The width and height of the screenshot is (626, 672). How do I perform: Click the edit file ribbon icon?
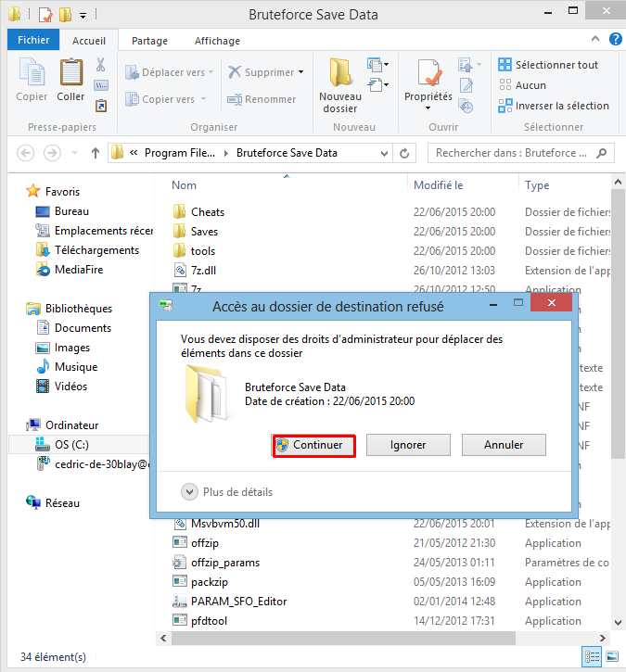click(x=466, y=85)
